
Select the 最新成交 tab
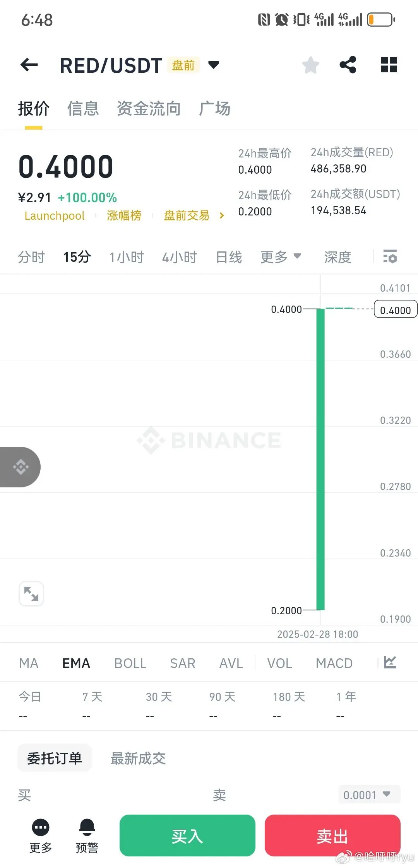138,759
